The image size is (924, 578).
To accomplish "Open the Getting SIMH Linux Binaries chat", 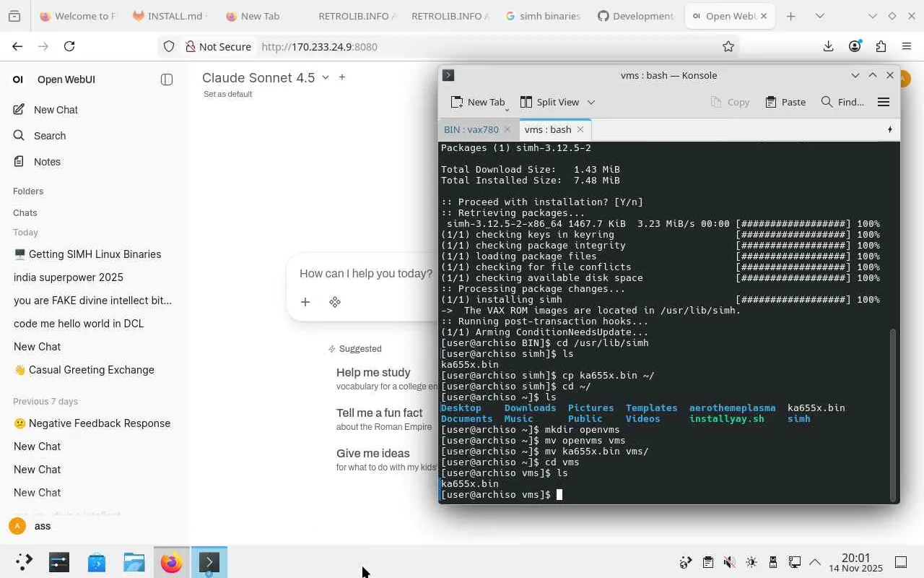I will 94,254.
